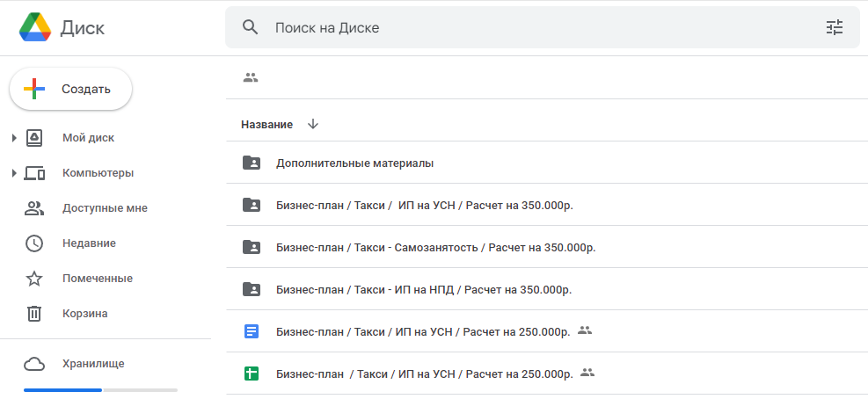Click the star icon for Помеченные
Screen dimensions: 868x399
click(x=34, y=279)
